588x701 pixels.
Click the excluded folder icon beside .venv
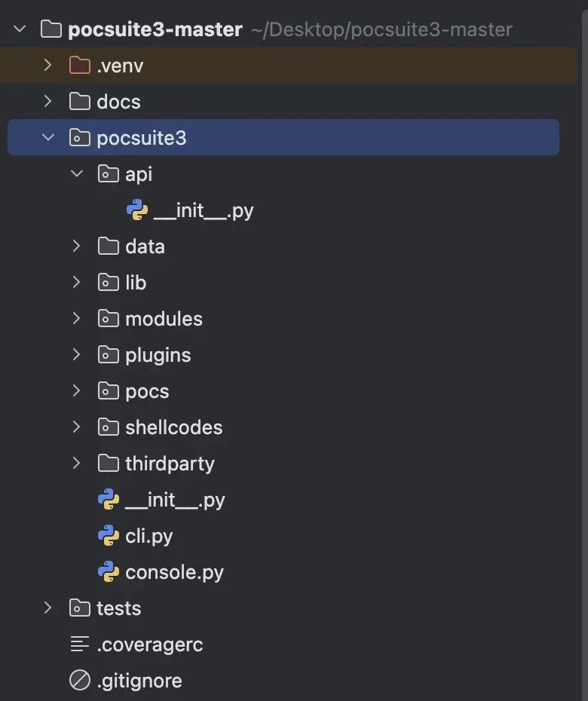[79, 65]
